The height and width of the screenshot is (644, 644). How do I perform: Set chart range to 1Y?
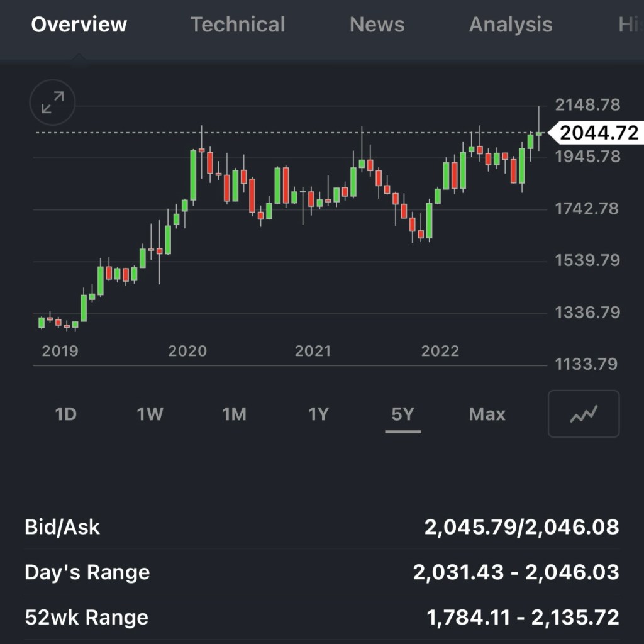[319, 414]
